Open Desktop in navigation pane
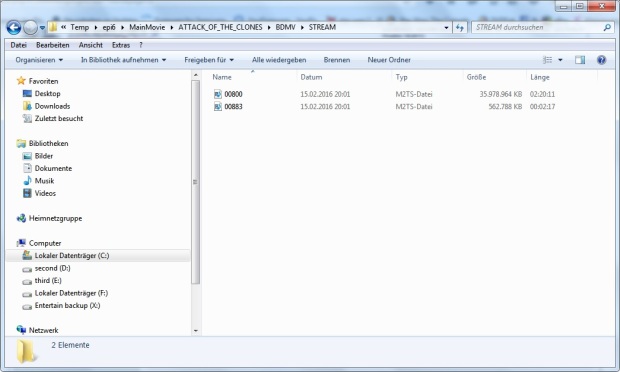This screenshot has width=620, height=372. click(x=47, y=94)
